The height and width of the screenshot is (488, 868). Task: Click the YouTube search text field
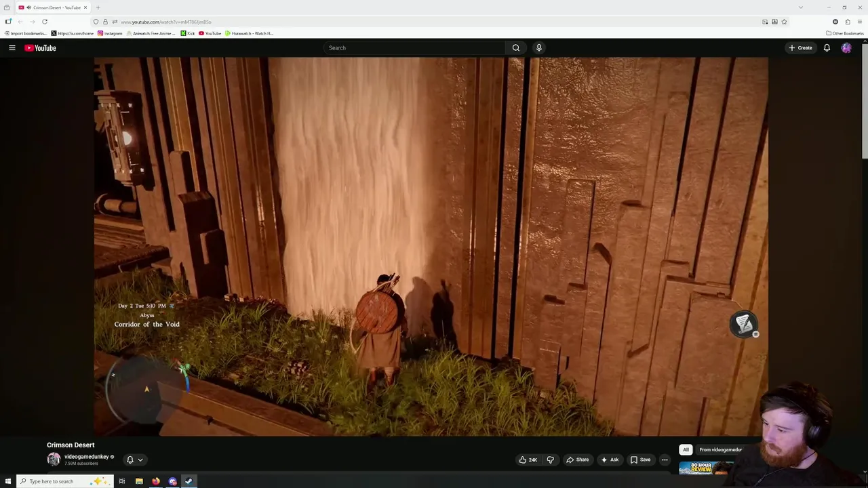414,48
